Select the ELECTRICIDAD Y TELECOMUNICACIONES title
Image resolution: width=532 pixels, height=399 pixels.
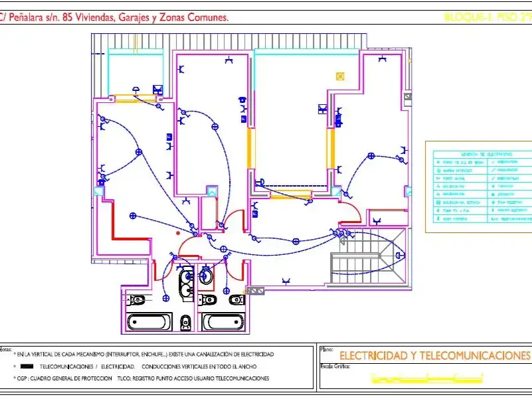434,356
